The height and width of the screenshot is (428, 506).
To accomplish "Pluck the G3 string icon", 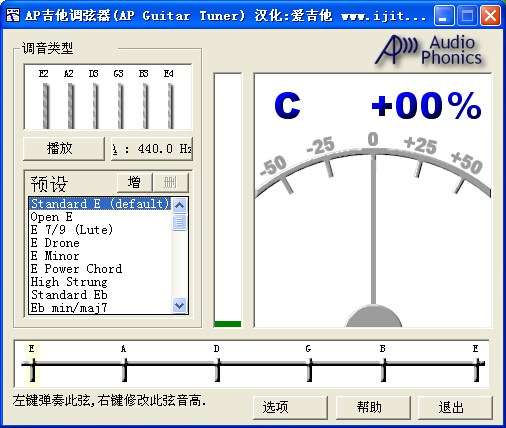I will [x=121, y=106].
